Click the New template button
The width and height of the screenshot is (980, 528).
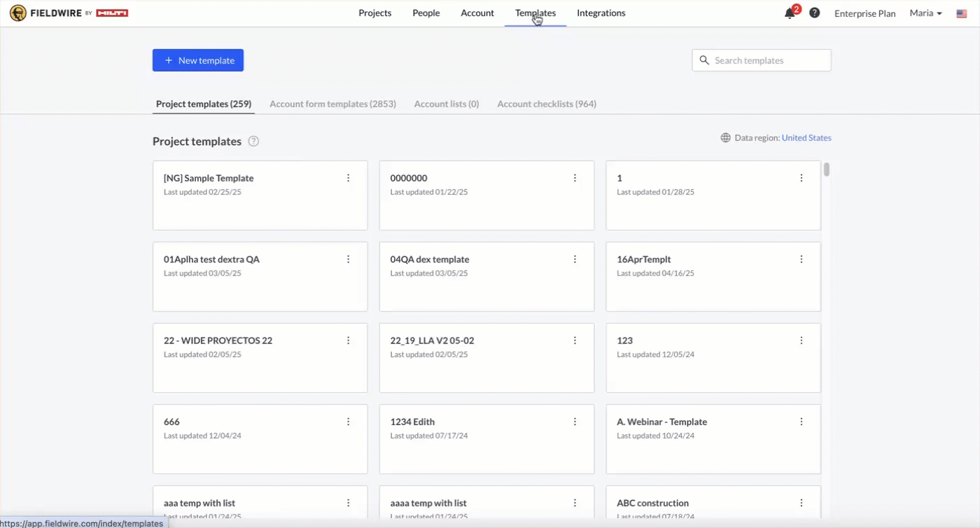coord(198,60)
